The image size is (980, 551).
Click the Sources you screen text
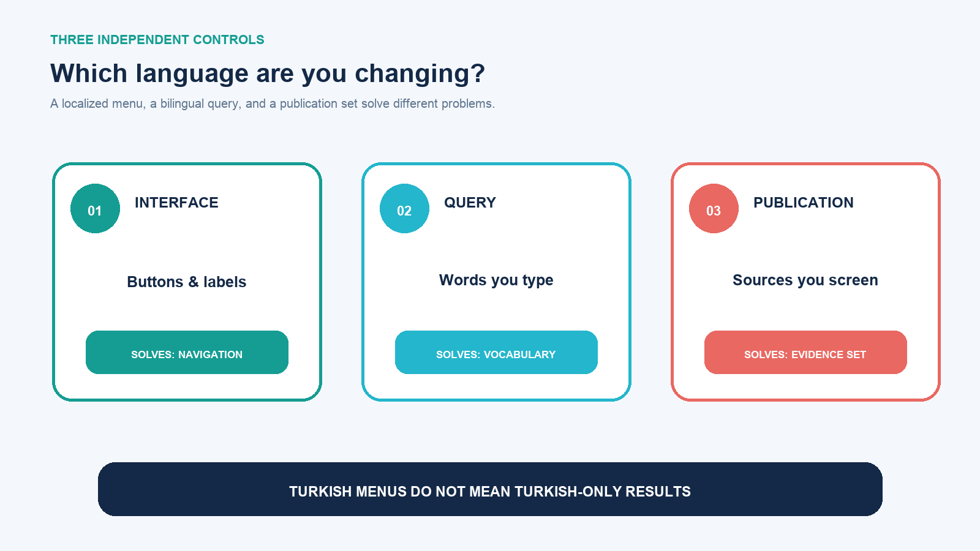point(805,280)
